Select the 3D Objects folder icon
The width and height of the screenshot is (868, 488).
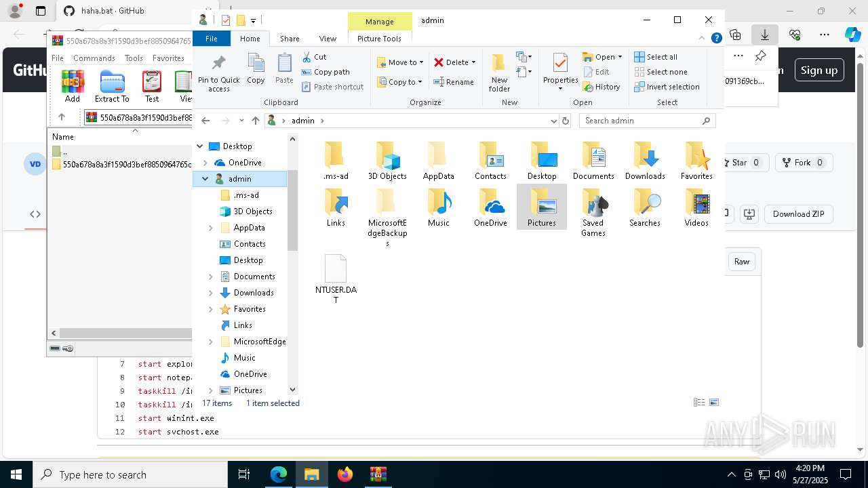(x=387, y=156)
